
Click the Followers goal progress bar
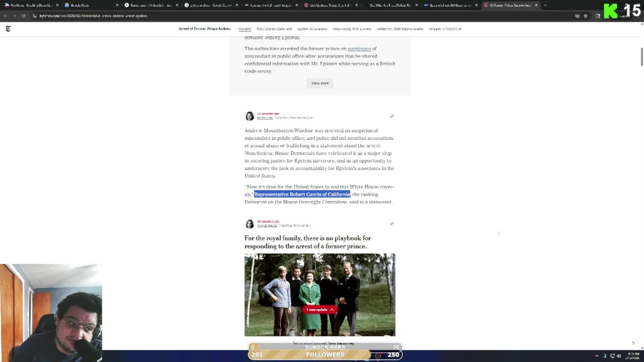tap(325, 355)
